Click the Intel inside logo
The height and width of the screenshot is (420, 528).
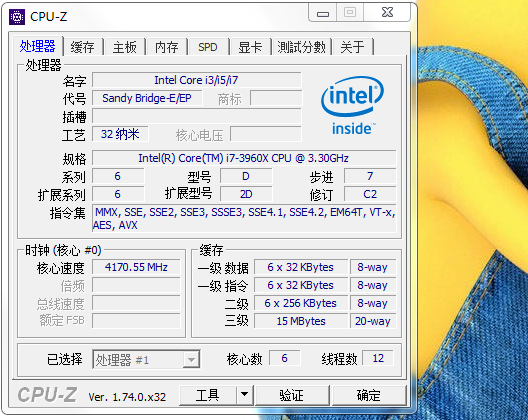point(352,106)
